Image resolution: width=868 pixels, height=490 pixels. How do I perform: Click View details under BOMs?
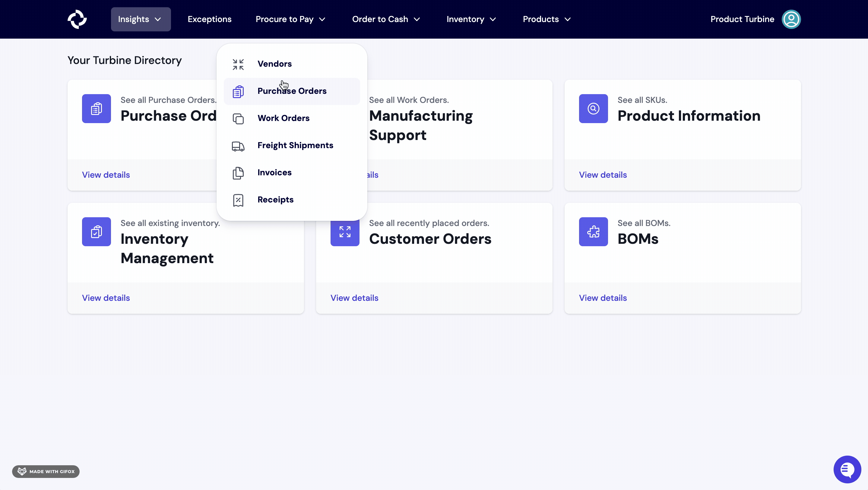[603, 298]
